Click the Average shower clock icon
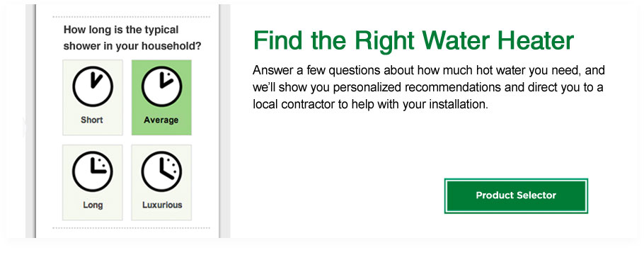The width and height of the screenshot is (644, 272). point(161,86)
